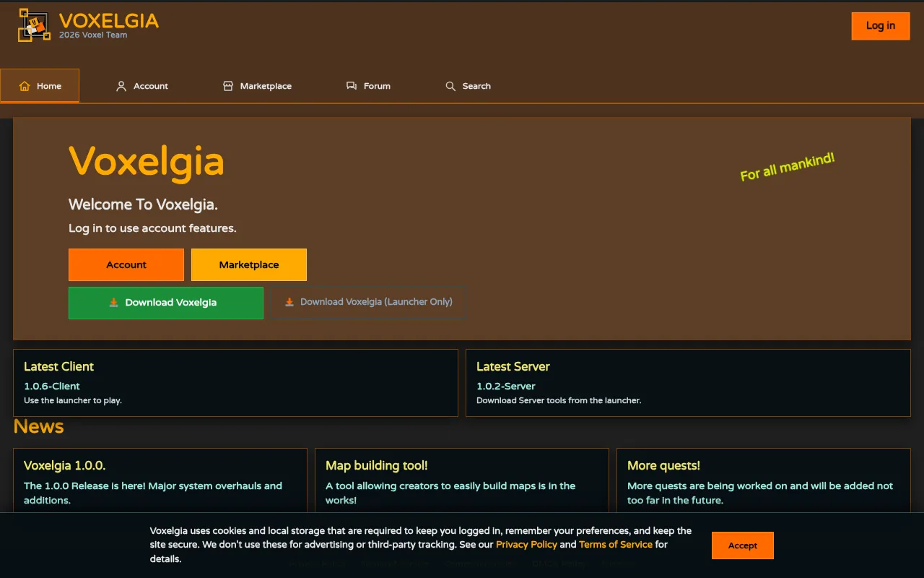Click the orange Account button under the welcome text
This screenshot has width=924, height=578.
pyautogui.click(x=126, y=264)
